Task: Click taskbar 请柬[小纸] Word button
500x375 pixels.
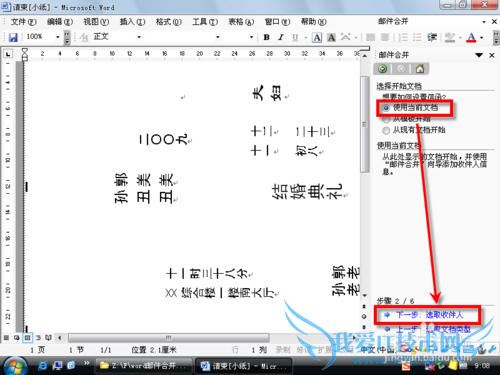Action: tap(244, 366)
